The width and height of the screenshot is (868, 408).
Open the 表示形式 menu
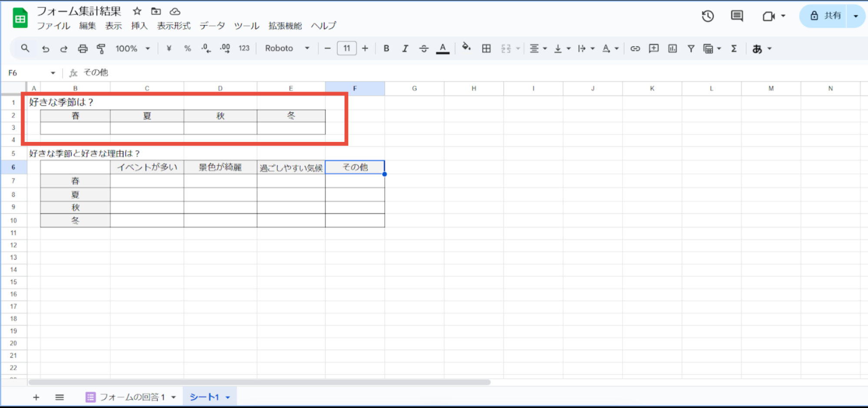coord(174,26)
